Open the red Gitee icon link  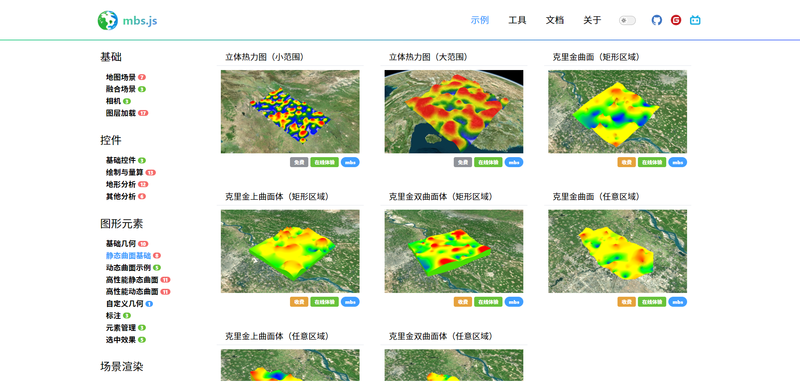(x=676, y=20)
